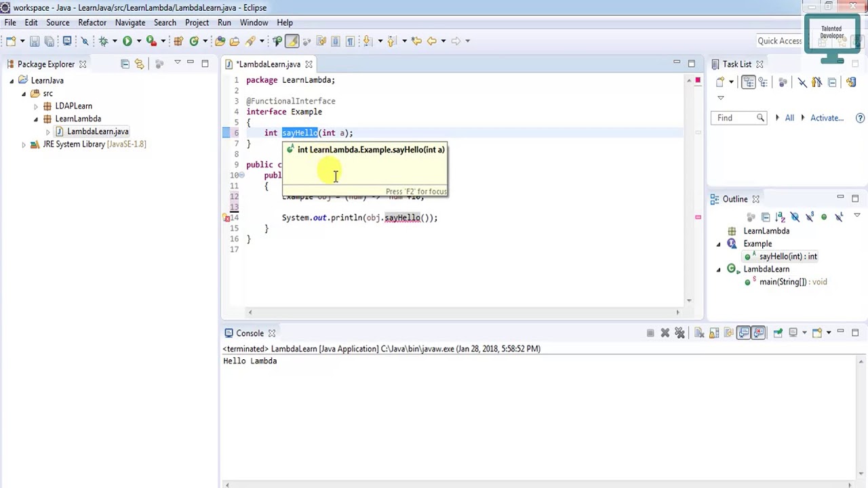Open the dropdown next to the Debug button

[x=115, y=41]
